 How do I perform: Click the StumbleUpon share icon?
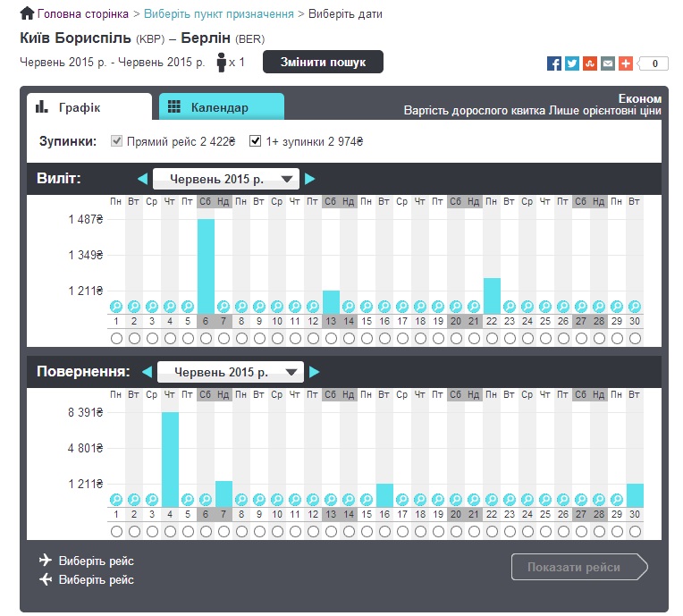(590, 63)
